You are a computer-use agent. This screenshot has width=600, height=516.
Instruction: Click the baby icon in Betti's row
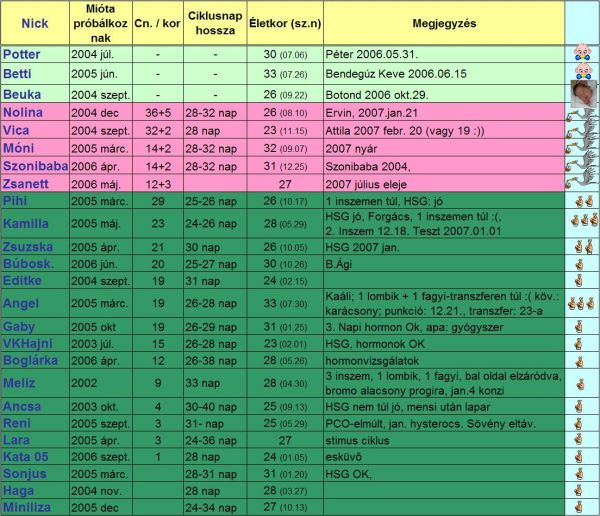click(580, 73)
